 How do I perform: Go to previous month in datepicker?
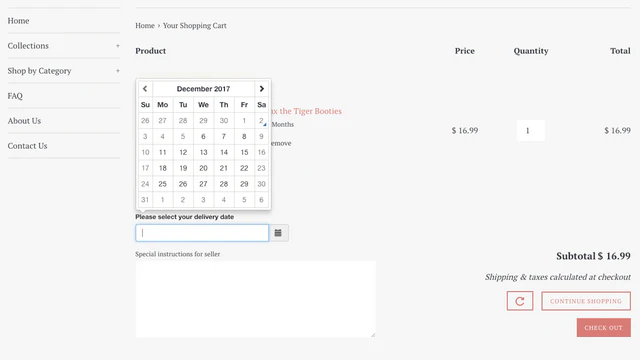145,89
